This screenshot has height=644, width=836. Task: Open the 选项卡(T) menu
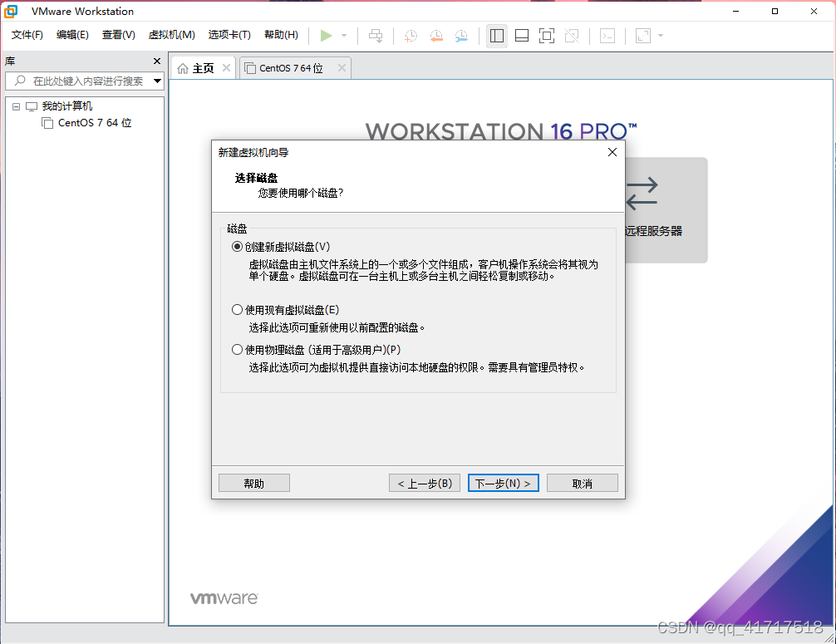229,35
